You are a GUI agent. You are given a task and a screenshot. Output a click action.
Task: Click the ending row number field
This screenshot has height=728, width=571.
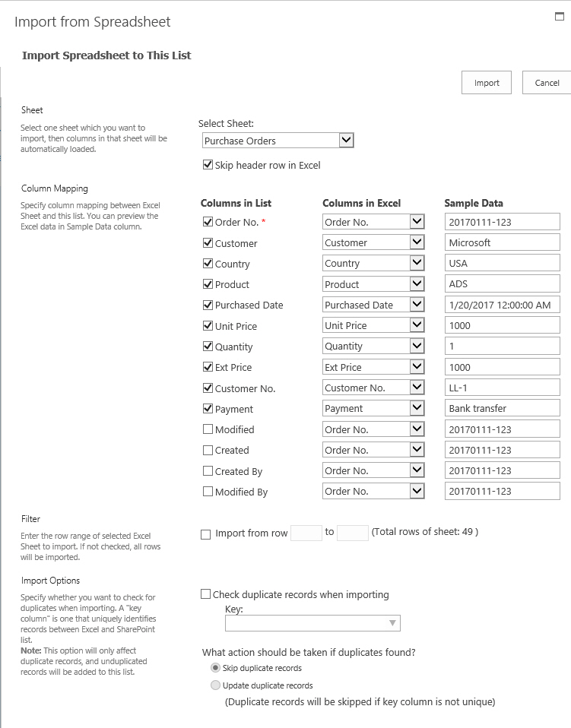pyautogui.click(x=353, y=533)
